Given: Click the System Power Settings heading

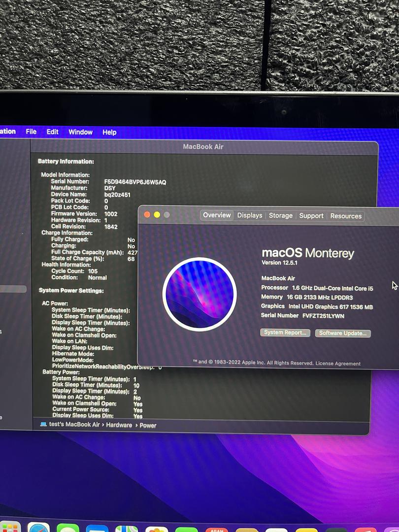Looking at the screenshot, I should (x=71, y=291).
